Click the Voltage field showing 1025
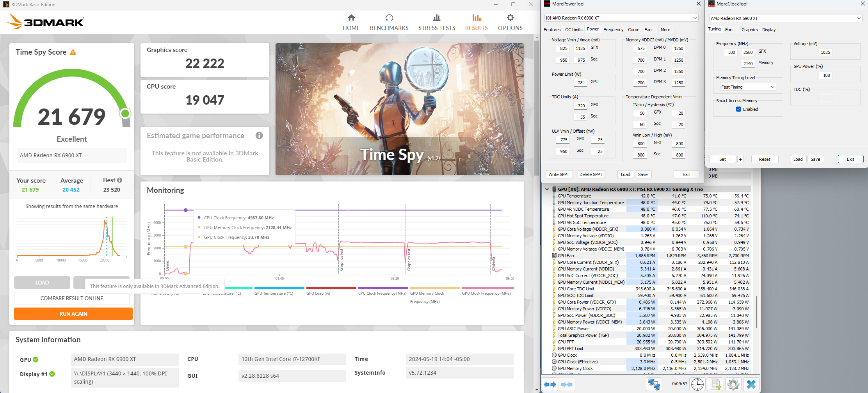The image size is (868, 393). click(825, 52)
